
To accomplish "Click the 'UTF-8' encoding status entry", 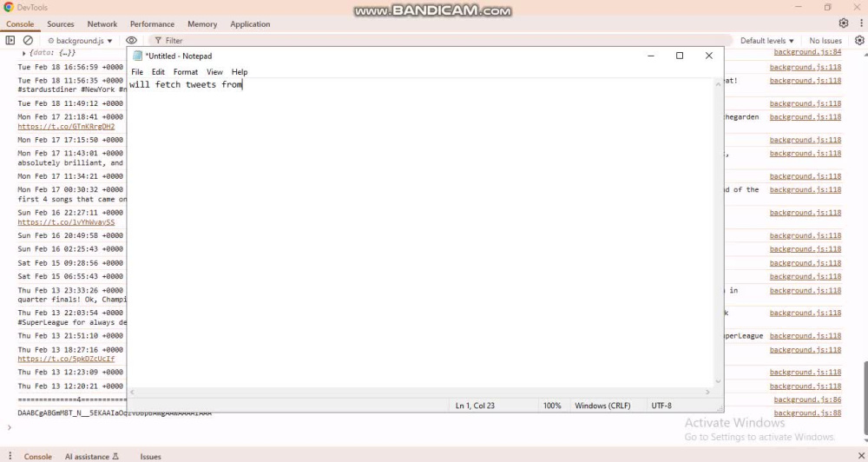I will pos(661,406).
